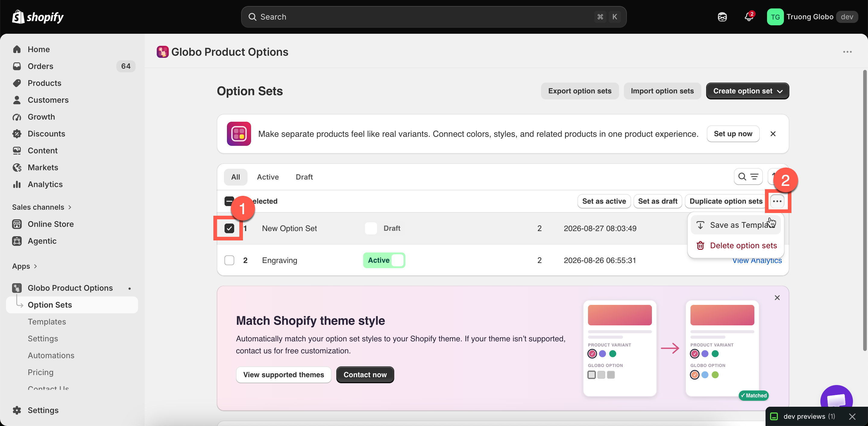Uncheck the New Option Set row checkbox
Screen dimensions: 868x426
pyautogui.click(x=229, y=228)
